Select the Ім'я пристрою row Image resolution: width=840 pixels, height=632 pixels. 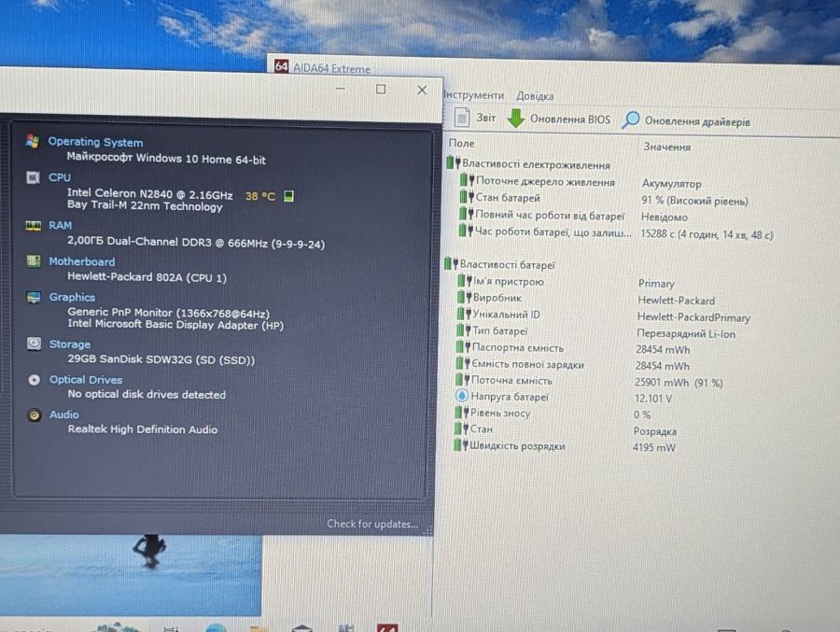tap(566, 282)
